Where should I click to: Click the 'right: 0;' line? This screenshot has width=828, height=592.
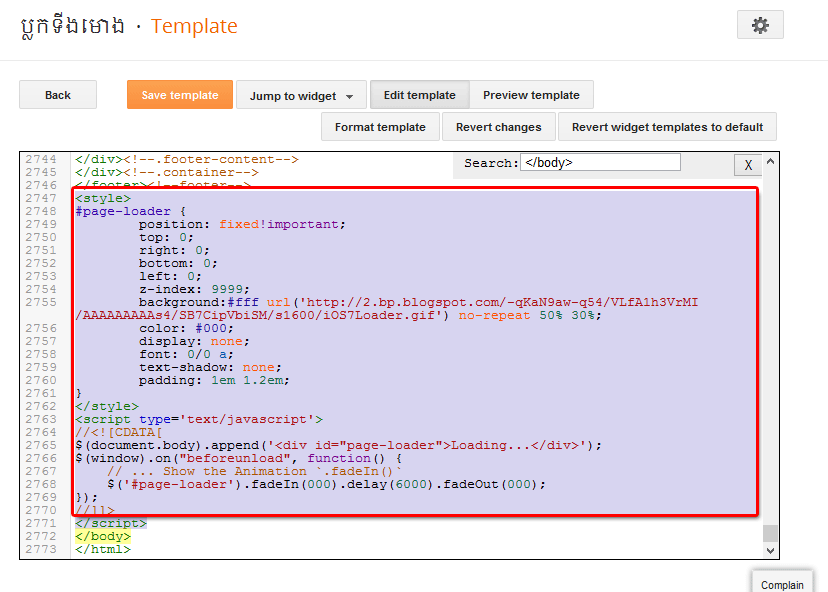(x=174, y=250)
